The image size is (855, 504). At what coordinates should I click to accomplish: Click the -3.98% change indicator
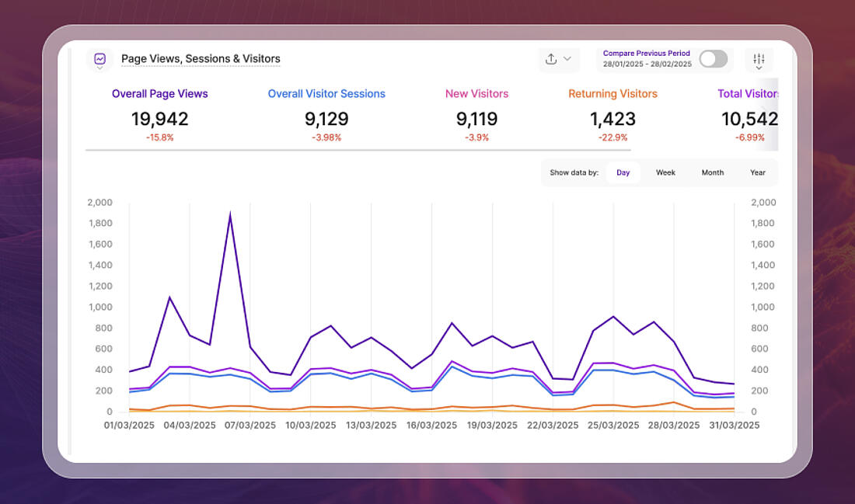(326, 138)
